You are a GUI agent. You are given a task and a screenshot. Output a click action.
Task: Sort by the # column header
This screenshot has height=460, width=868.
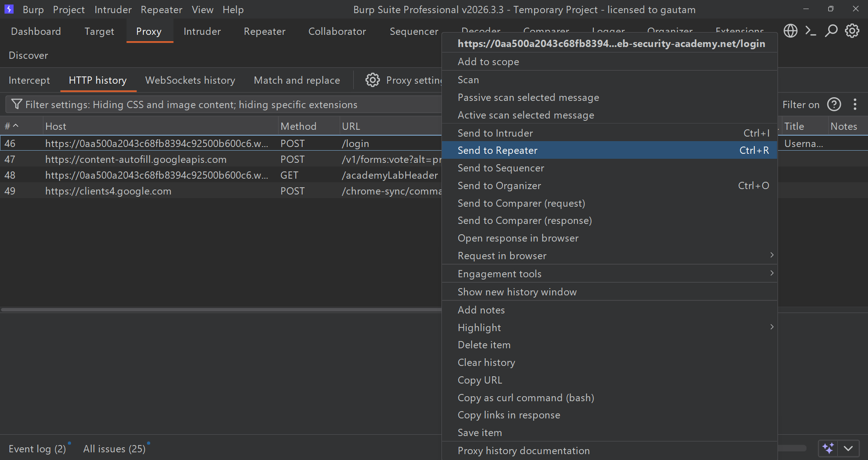[x=21, y=126]
